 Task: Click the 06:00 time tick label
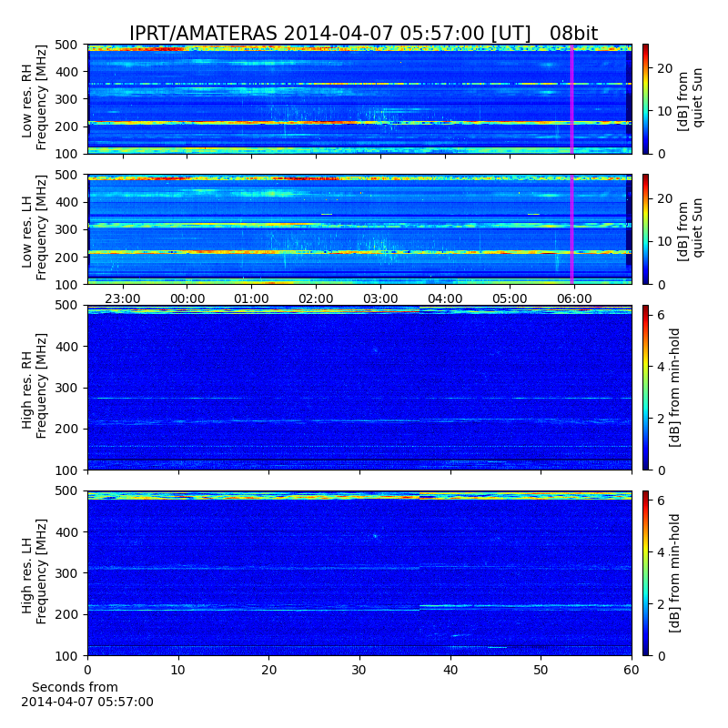574,298
